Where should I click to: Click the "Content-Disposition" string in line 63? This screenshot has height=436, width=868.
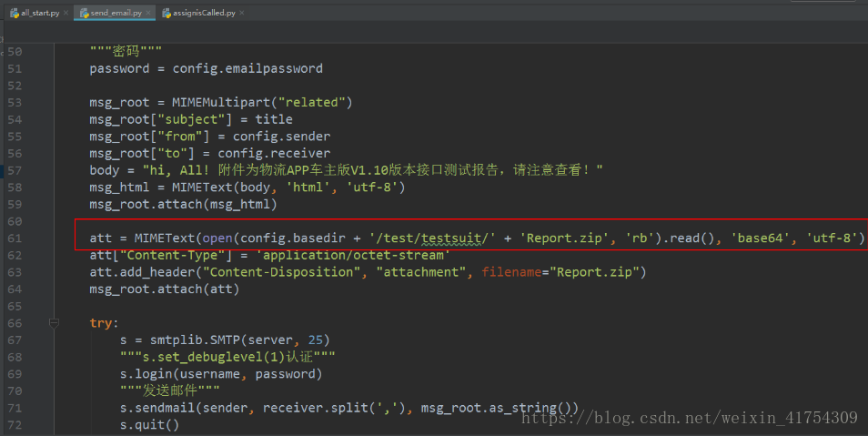pos(281,272)
